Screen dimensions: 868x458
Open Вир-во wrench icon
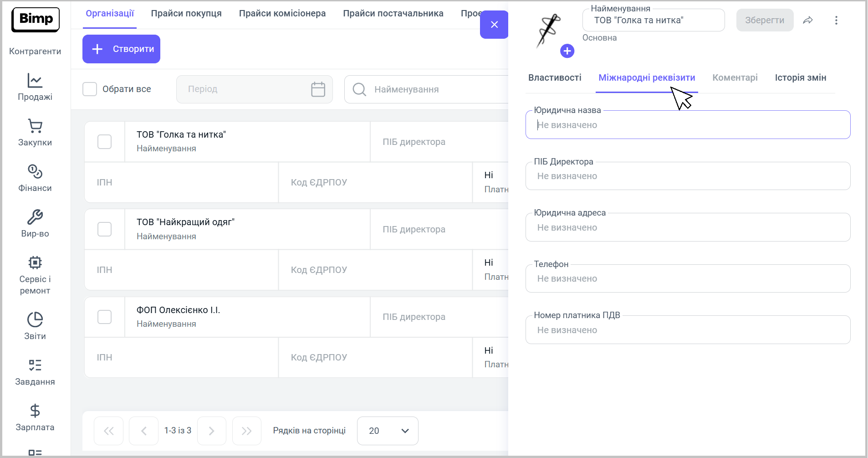[35, 217]
